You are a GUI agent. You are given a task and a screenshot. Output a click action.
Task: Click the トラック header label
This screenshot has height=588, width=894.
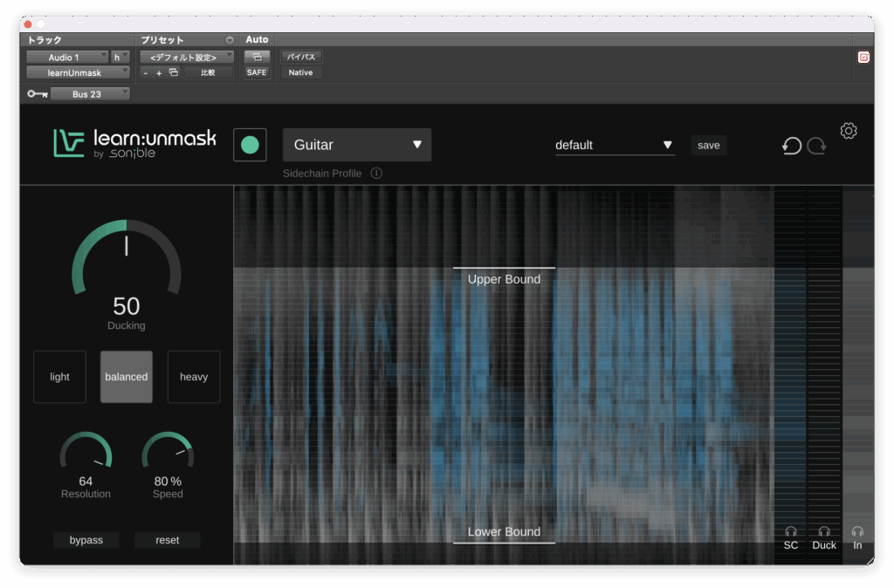pyautogui.click(x=45, y=40)
